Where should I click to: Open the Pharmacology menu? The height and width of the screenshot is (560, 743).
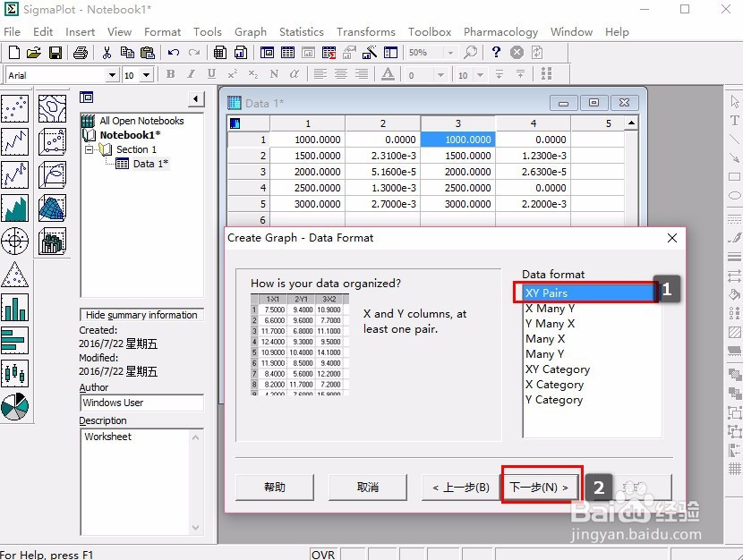(x=501, y=31)
